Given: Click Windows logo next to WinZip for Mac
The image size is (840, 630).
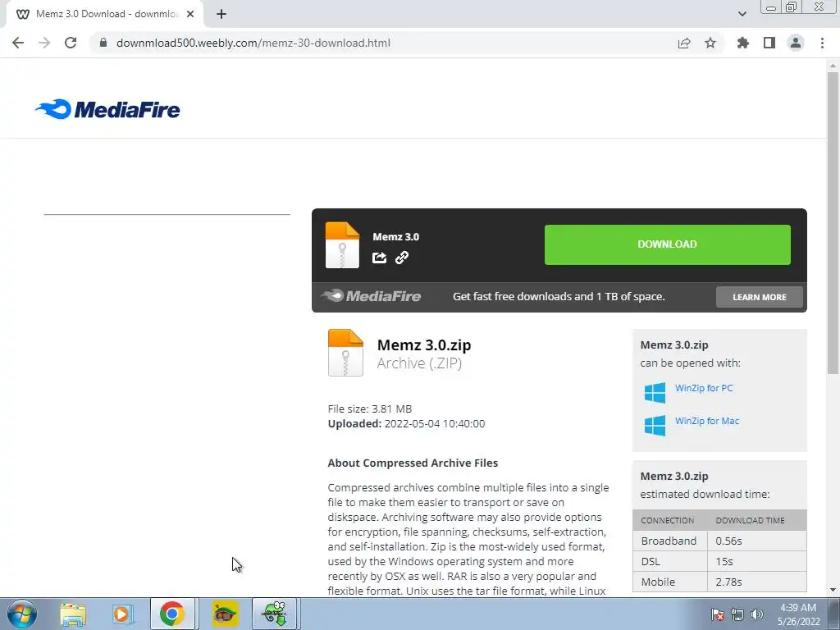Looking at the screenshot, I should (x=655, y=426).
